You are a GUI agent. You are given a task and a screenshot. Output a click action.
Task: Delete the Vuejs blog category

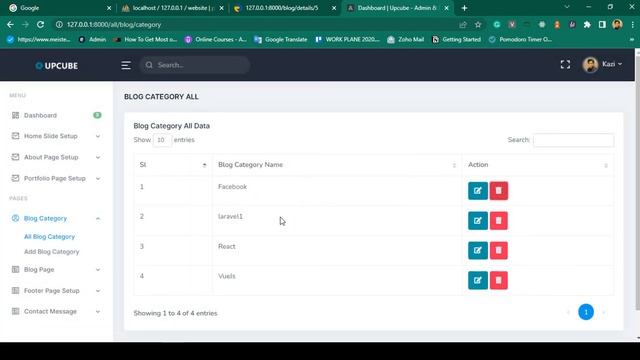498,280
